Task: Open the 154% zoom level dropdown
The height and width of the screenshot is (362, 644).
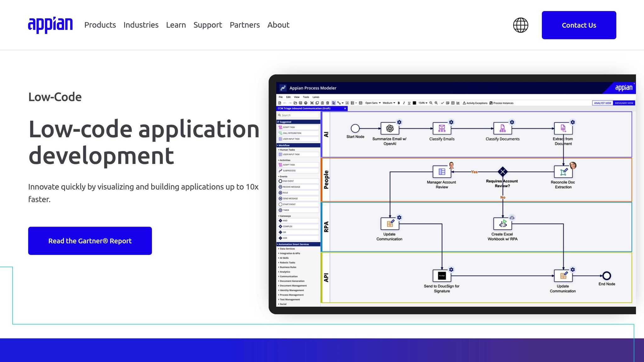Action: 423,103
